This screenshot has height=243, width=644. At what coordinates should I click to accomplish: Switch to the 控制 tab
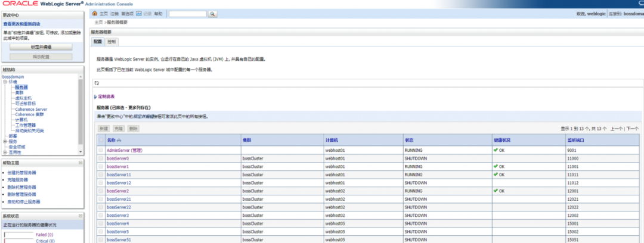(x=112, y=42)
